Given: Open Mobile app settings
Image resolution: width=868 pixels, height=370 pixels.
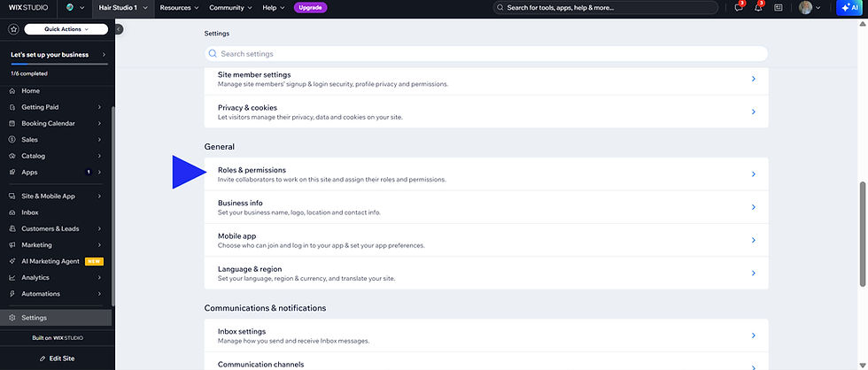Looking at the screenshot, I should (486, 240).
